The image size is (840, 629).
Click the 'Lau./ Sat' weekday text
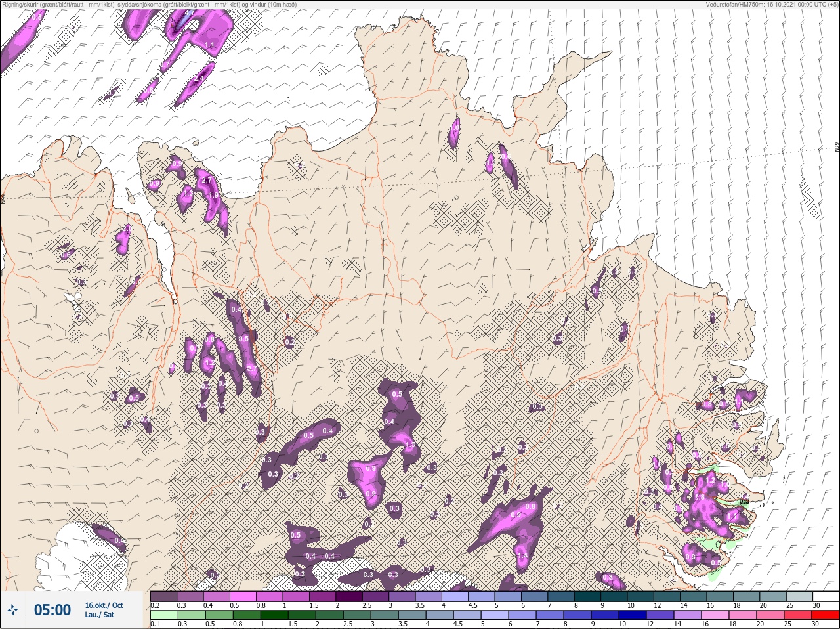(x=99, y=615)
